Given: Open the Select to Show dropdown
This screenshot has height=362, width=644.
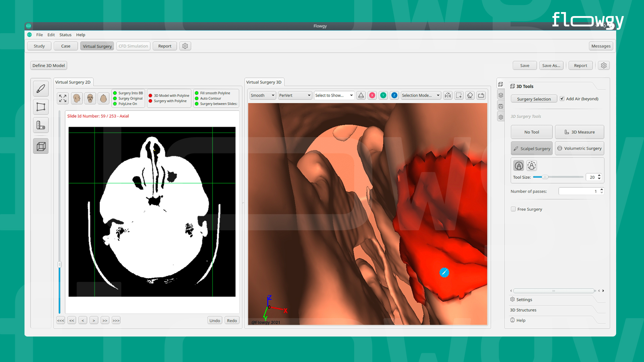Looking at the screenshot, I should 334,95.
